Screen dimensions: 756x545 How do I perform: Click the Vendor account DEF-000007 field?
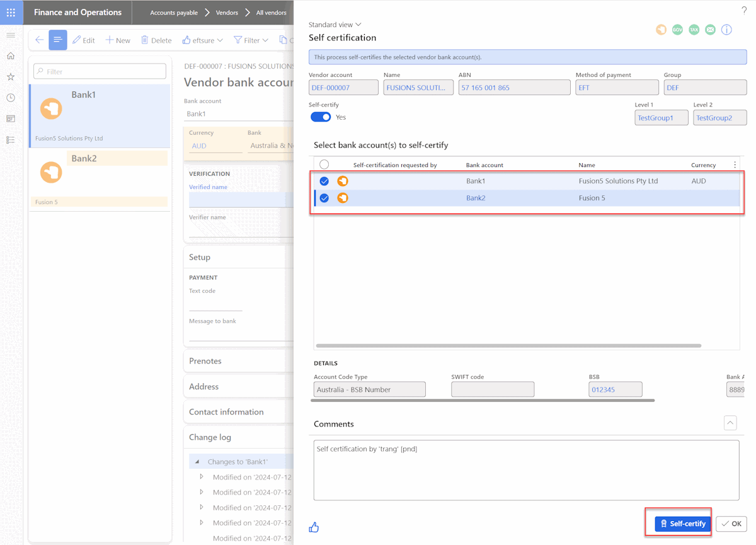pos(343,88)
